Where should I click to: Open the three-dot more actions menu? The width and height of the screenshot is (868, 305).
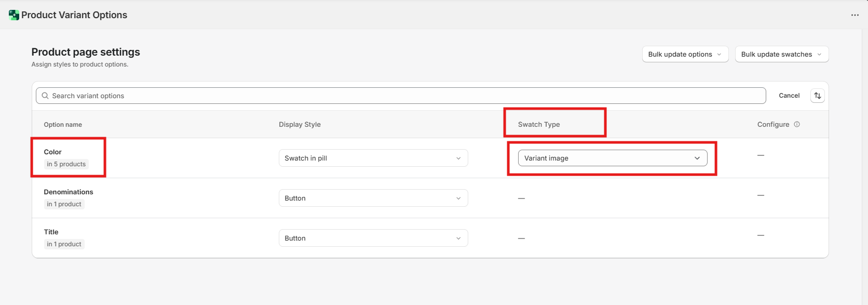click(x=855, y=15)
